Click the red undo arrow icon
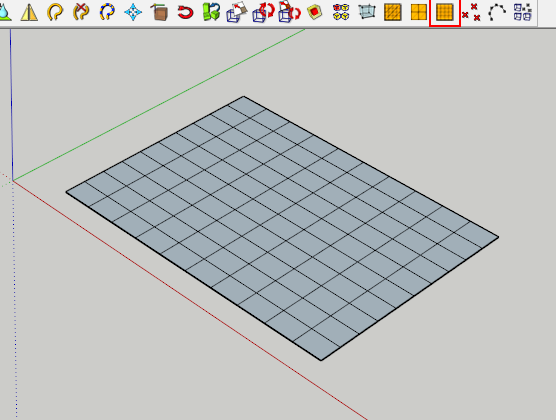 click(x=185, y=13)
